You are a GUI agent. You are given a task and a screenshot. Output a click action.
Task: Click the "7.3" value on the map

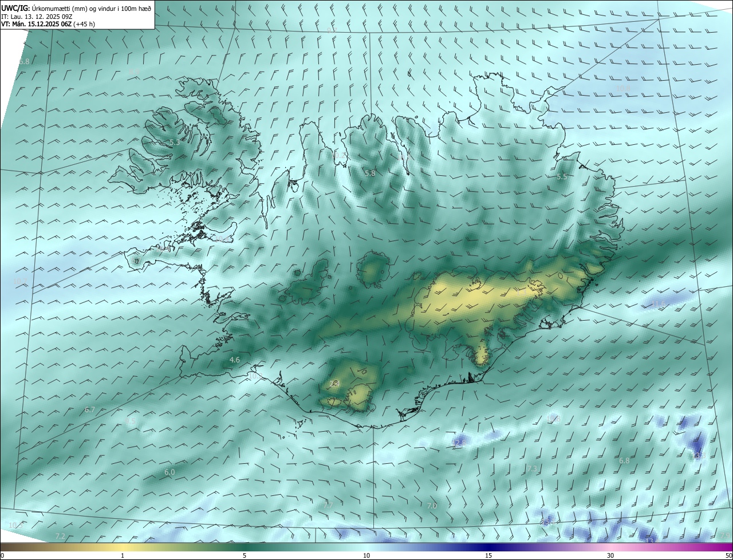pos(532,469)
